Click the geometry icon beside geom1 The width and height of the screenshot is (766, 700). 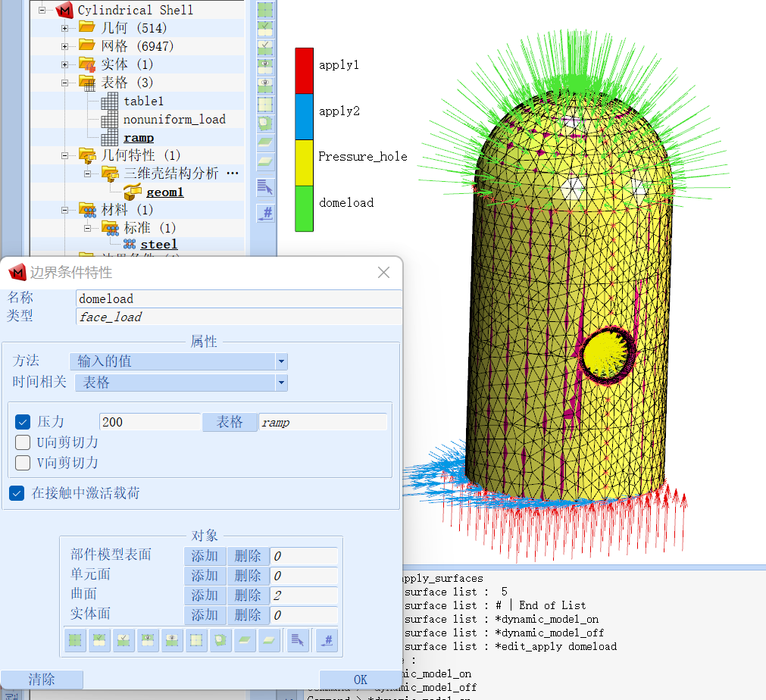tap(135, 192)
